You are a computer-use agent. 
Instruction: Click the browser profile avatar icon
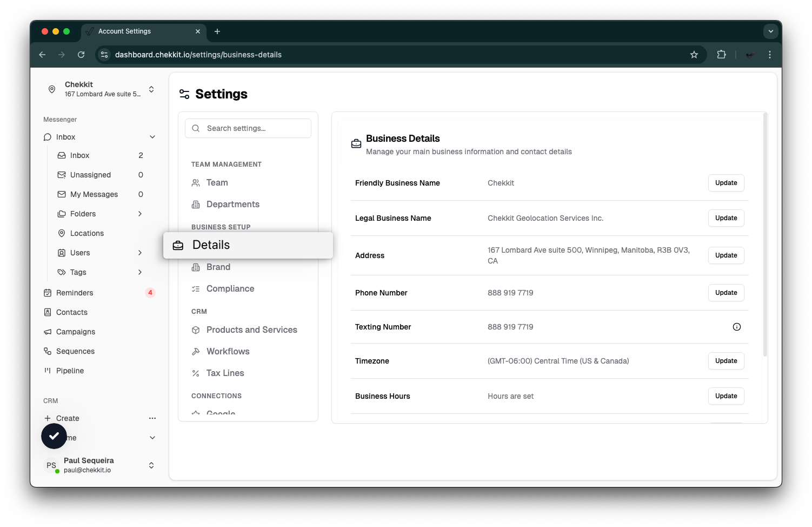750,55
